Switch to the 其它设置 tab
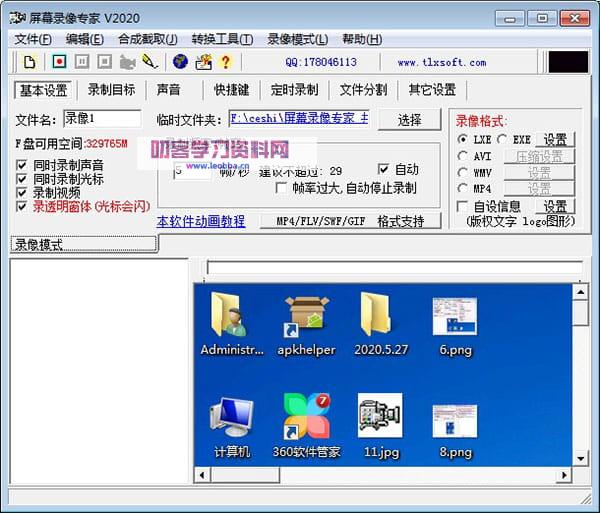600x513 pixels. [432, 90]
